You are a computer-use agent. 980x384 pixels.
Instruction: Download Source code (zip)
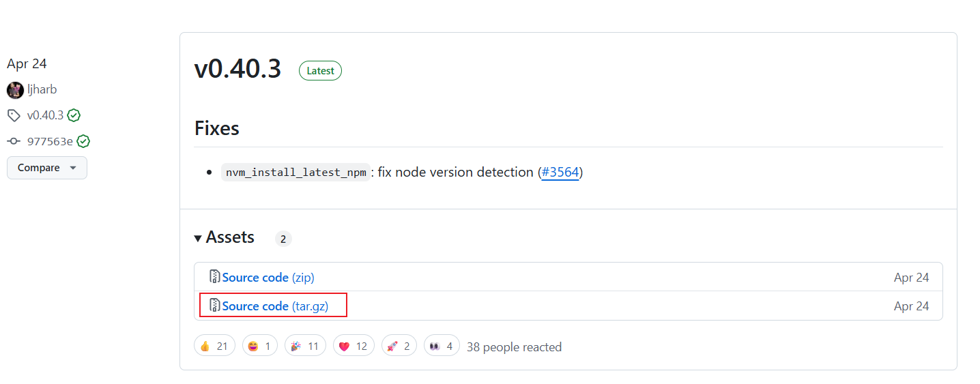pos(268,278)
